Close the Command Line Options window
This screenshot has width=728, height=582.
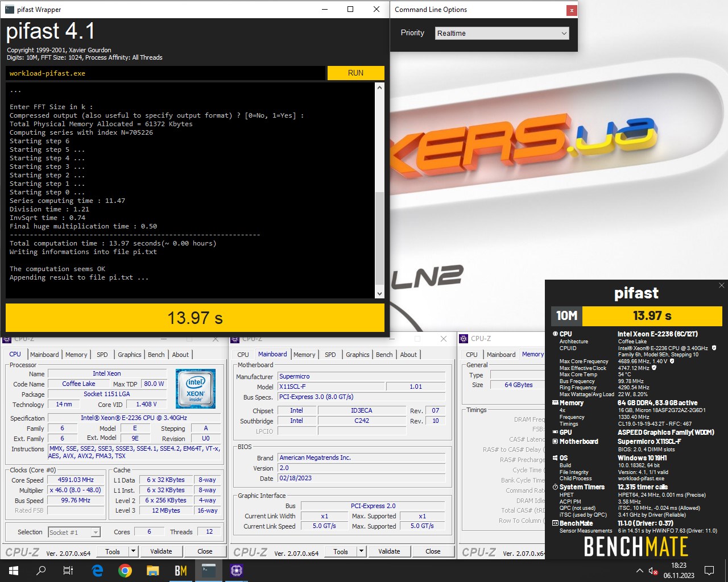tap(572, 10)
